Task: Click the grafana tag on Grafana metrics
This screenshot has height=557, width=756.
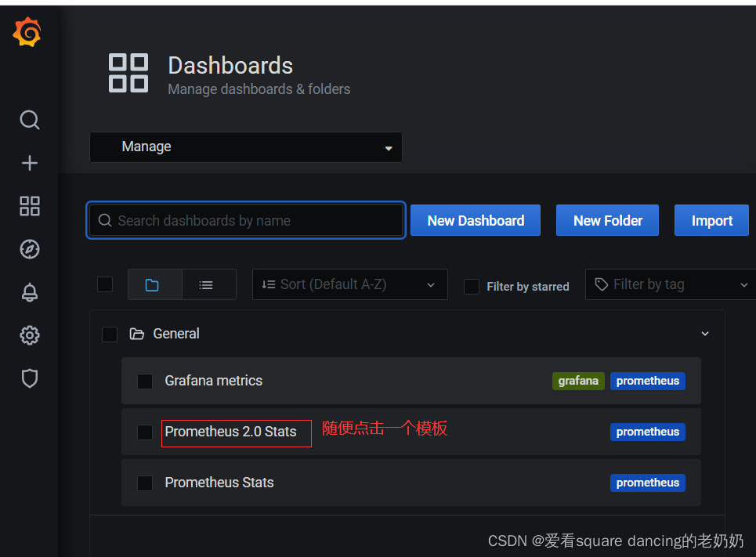Action: (578, 381)
